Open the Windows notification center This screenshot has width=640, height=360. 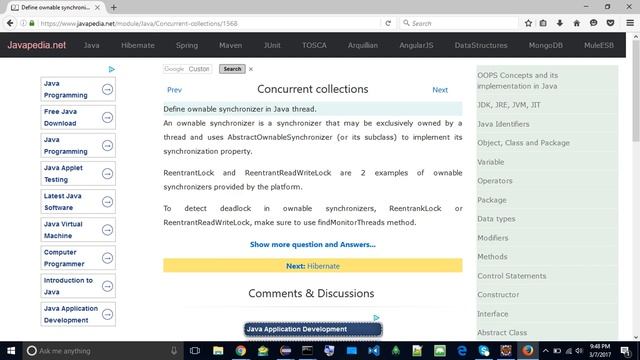click(x=625, y=351)
